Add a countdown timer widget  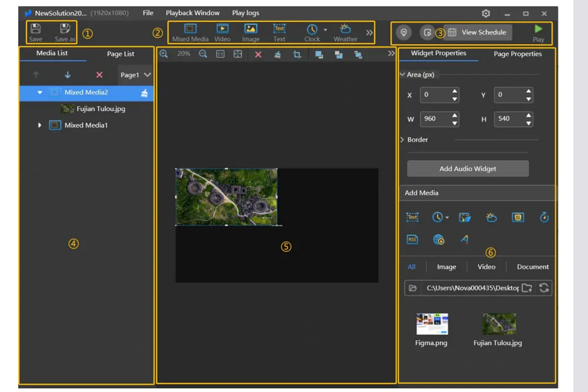coord(544,217)
